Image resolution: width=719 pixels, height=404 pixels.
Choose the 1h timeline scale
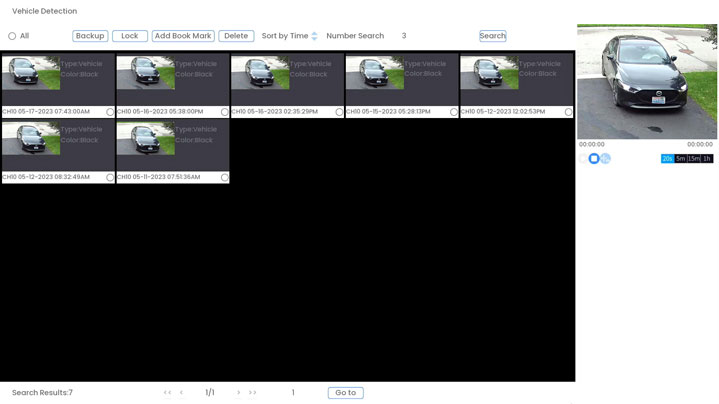tap(707, 159)
